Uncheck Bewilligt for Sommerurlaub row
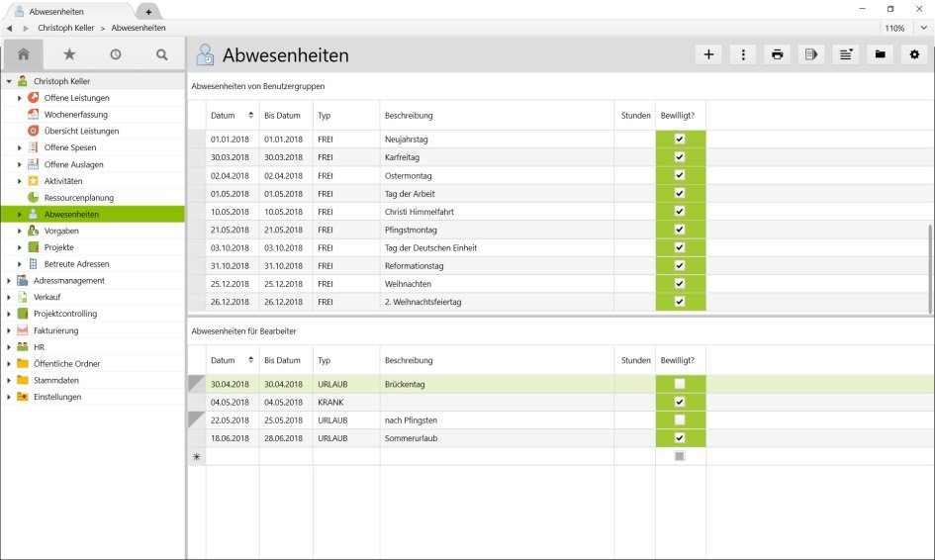 coord(680,437)
